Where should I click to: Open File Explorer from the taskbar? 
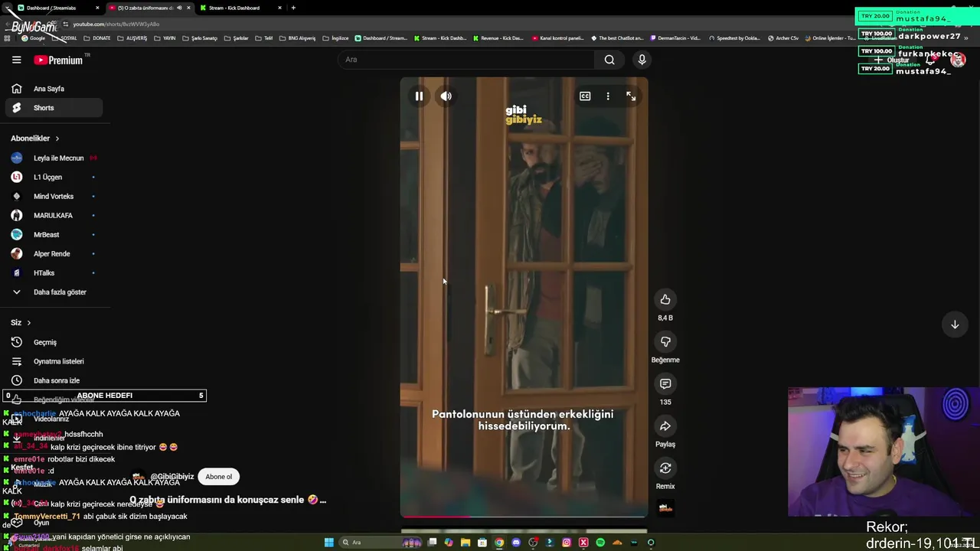[x=465, y=543]
